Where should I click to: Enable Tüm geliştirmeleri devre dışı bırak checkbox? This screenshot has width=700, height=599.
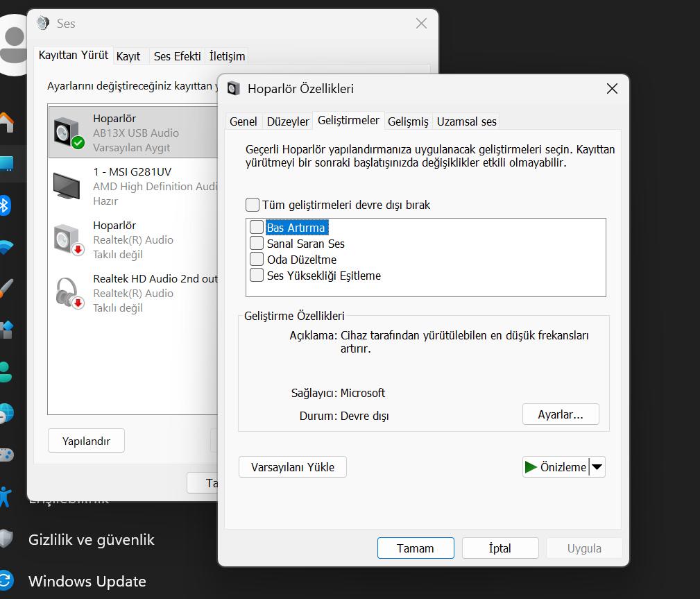click(253, 205)
